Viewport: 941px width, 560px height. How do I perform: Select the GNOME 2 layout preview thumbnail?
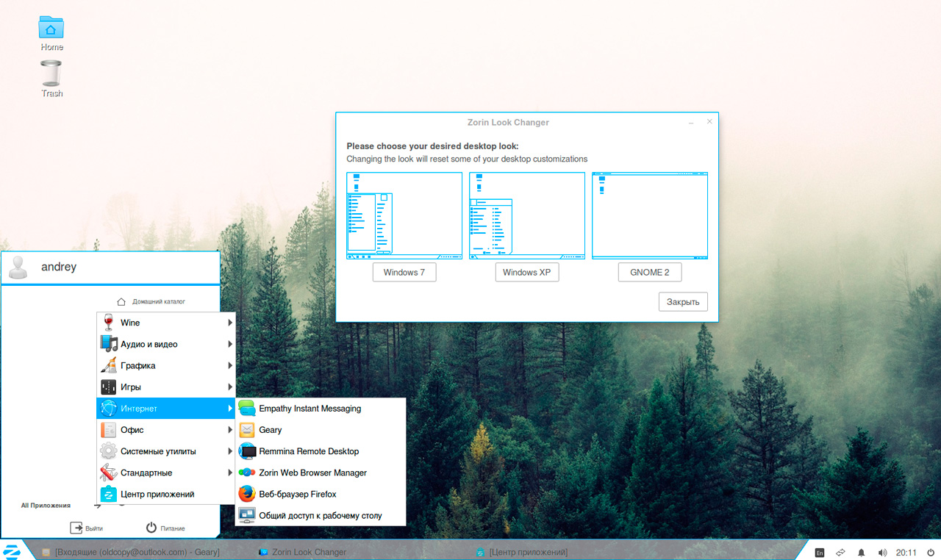[x=650, y=216]
